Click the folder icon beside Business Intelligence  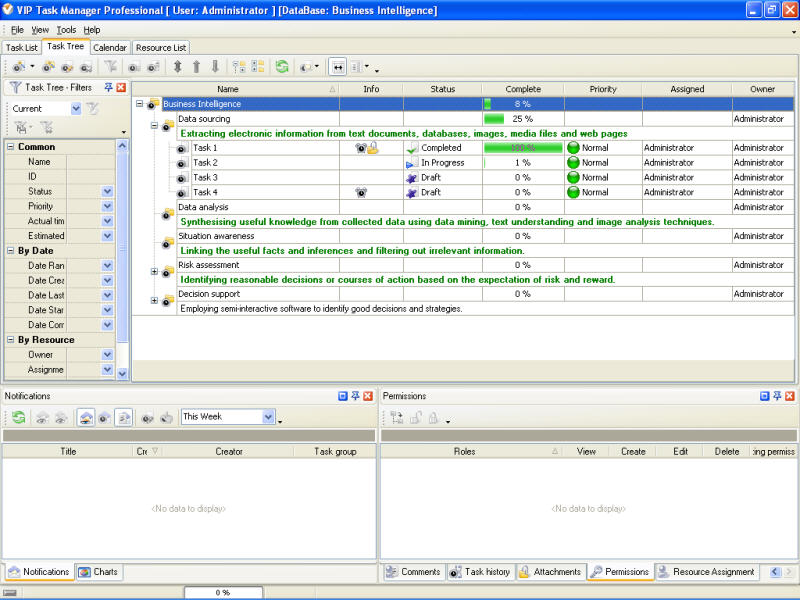point(153,104)
